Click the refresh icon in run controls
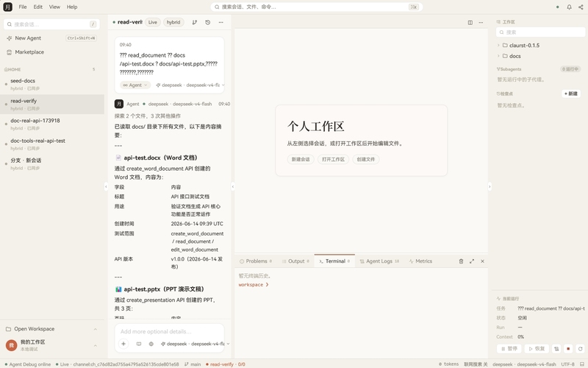Image resolution: width=588 pixels, height=368 pixels. (x=580, y=348)
